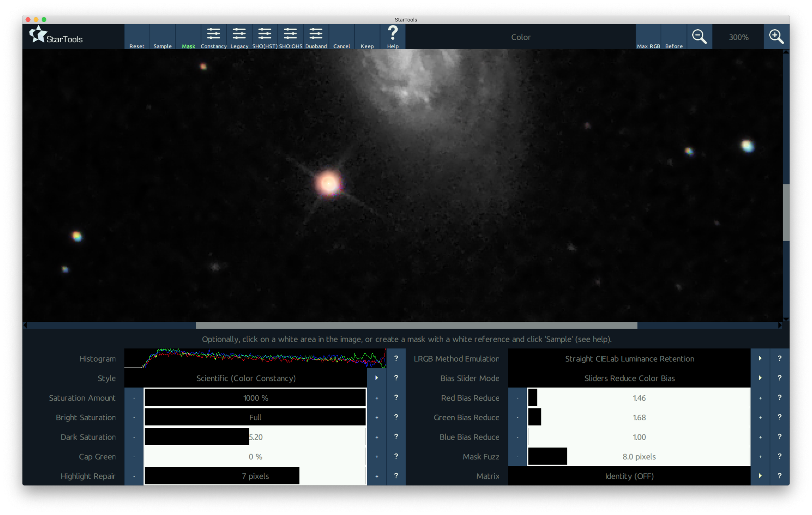Open help for Cap Green
The image size is (812, 515).
coord(396,456)
